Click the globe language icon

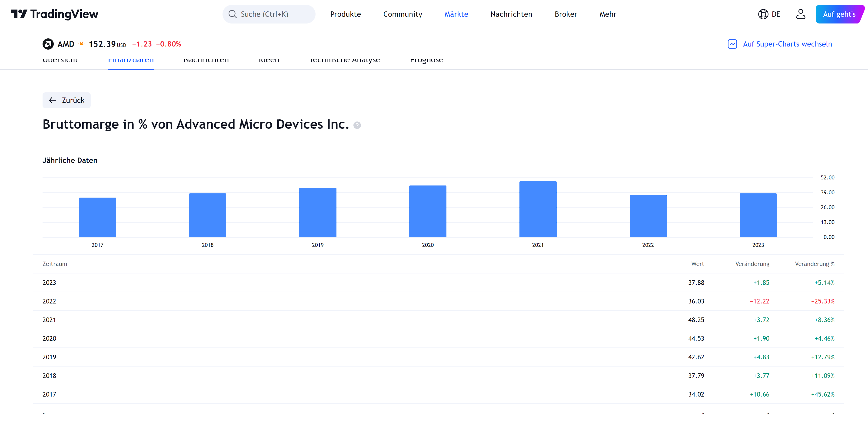click(x=763, y=14)
